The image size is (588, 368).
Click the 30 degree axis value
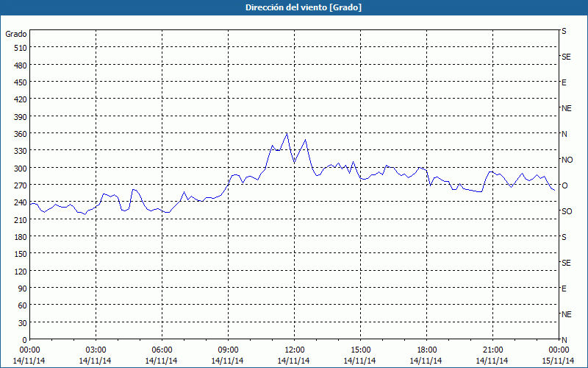point(23,323)
